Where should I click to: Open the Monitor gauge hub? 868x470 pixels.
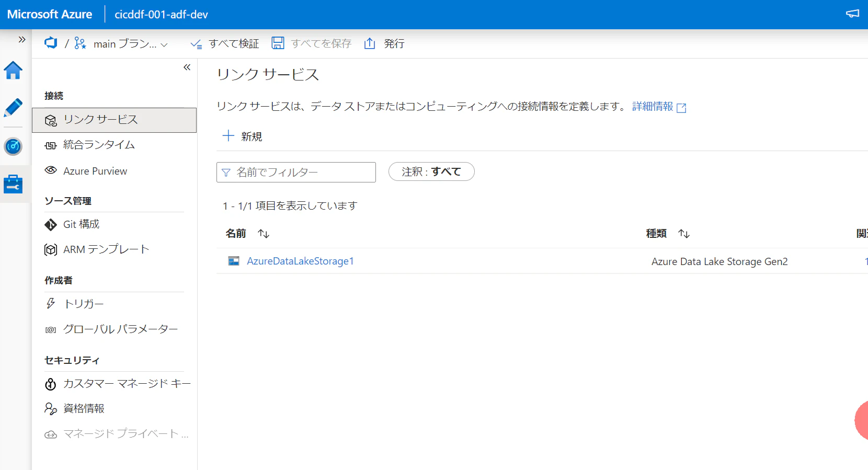13,146
